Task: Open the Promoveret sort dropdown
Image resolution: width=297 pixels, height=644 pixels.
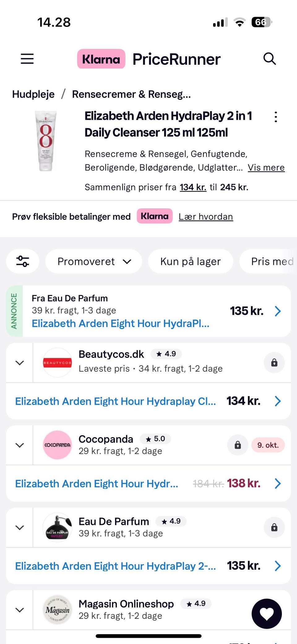Action: [94, 261]
